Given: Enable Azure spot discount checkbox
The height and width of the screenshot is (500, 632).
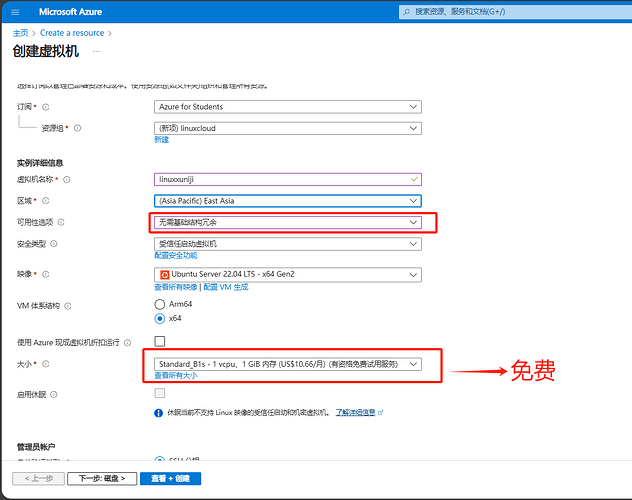Looking at the screenshot, I should [x=160, y=341].
